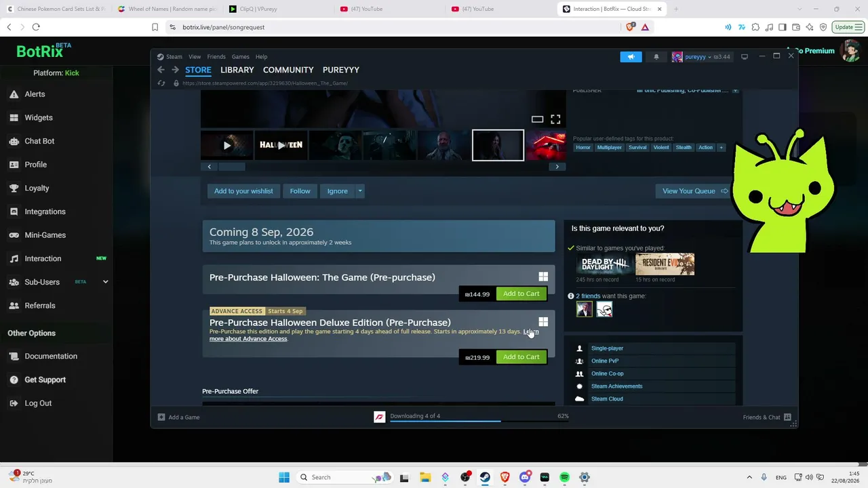Toggle the Brave sidebar panel
The width and height of the screenshot is (868, 488).
783,27
